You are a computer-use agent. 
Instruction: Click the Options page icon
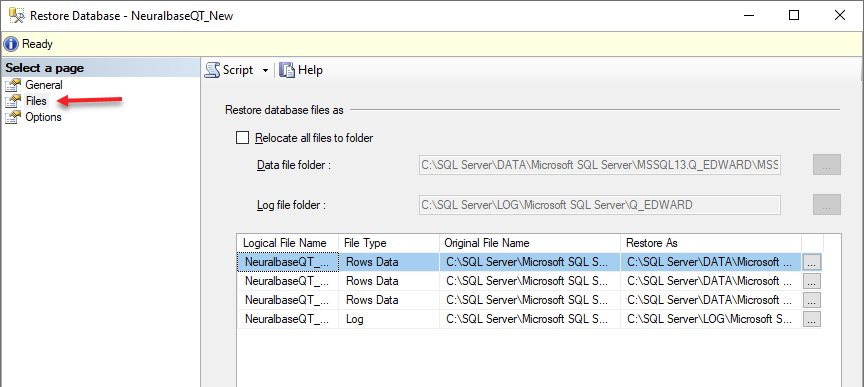coord(13,117)
